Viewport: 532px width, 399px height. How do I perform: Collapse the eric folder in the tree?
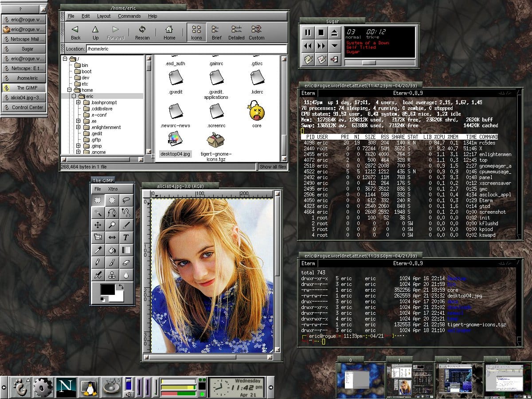[x=74, y=96]
